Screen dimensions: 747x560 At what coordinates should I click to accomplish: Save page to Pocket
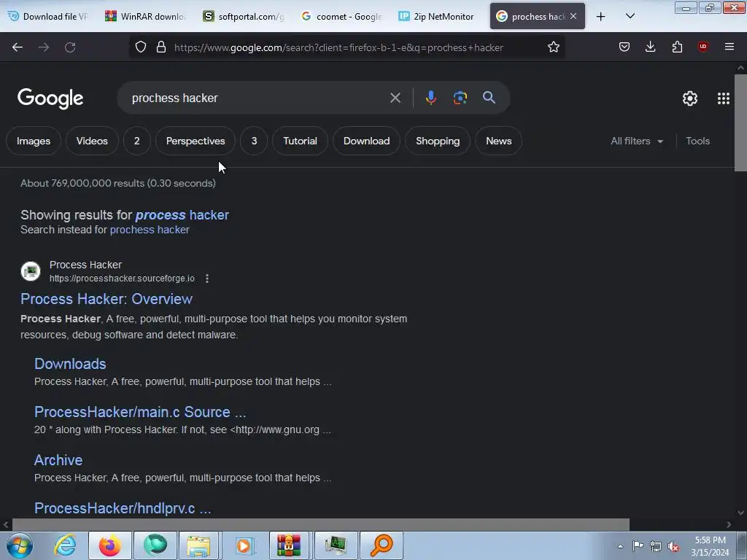tap(624, 47)
